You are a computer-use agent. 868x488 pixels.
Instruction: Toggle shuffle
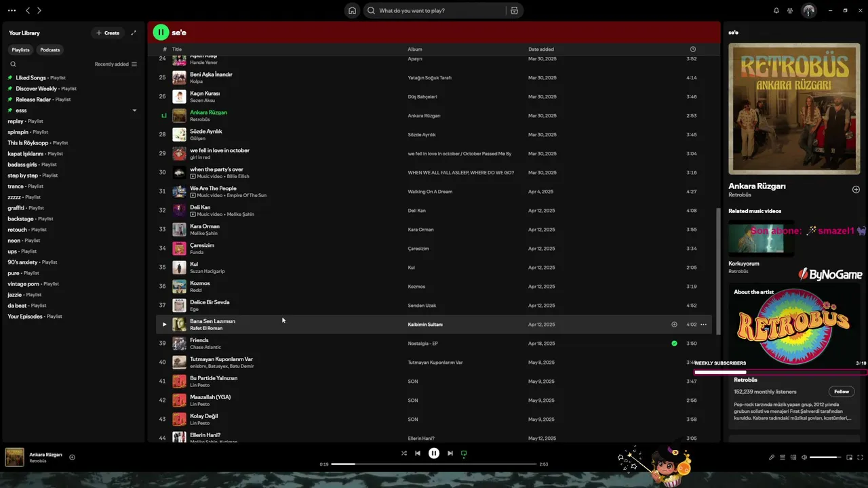tap(403, 453)
